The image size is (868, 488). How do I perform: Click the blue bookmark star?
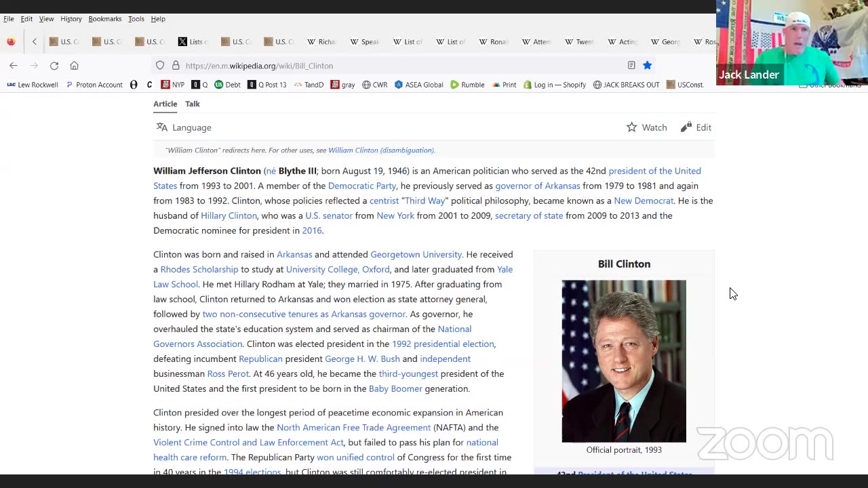tap(647, 66)
